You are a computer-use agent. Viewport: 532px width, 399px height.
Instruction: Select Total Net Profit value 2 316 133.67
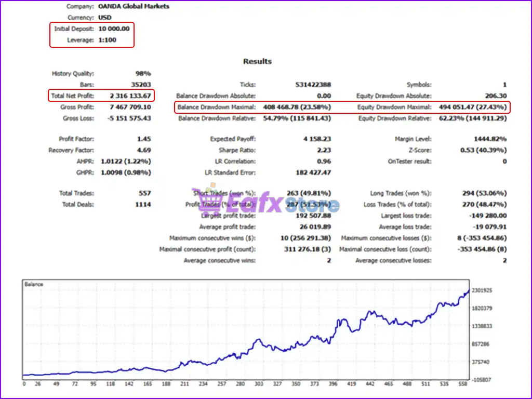pyautogui.click(x=130, y=96)
